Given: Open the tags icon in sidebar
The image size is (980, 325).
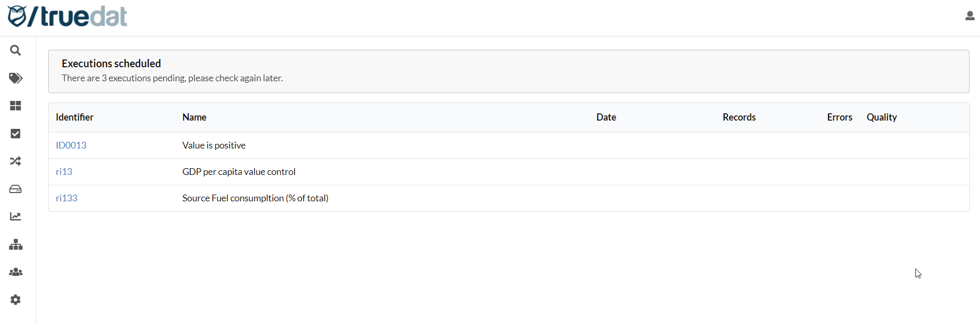Looking at the screenshot, I should click(16, 78).
